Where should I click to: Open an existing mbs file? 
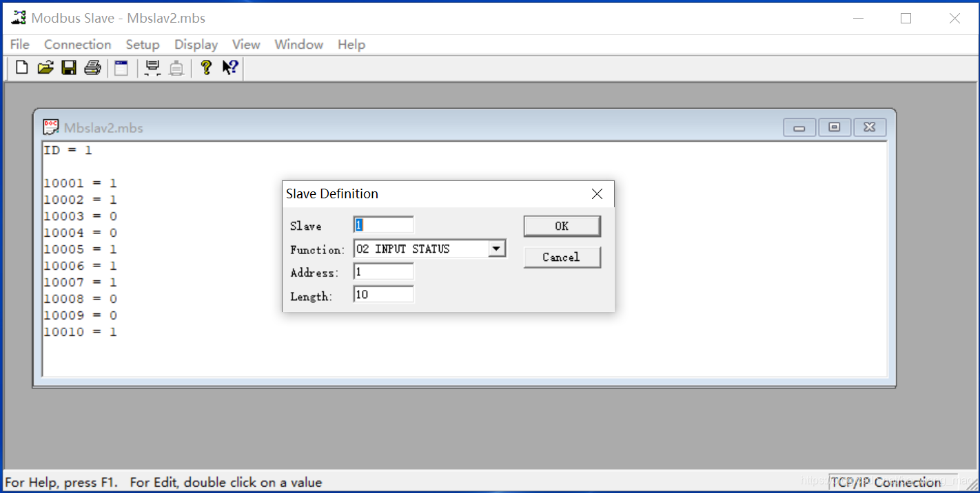click(x=45, y=67)
